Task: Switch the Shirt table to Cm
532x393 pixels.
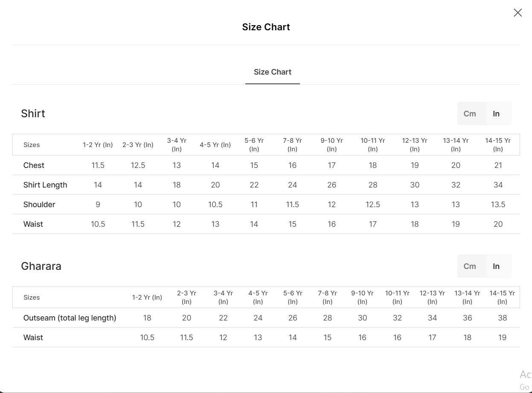Action: [x=470, y=114]
